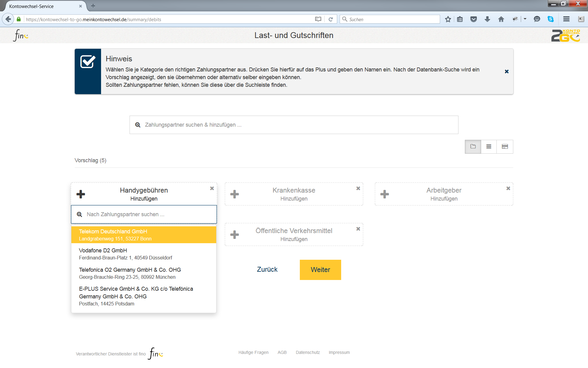588x368 pixels.
Task: Remove the Krankenkasse card with X
Action: pyautogui.click(x=358, y=188)
